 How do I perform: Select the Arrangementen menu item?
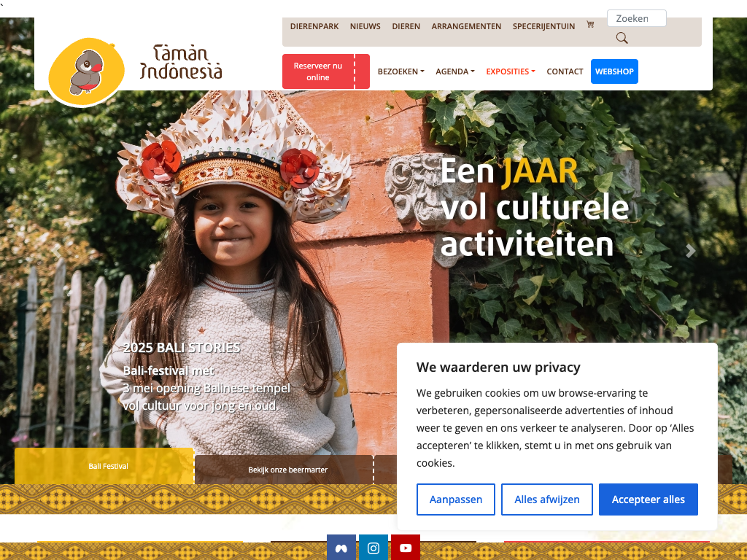(466, 26)
